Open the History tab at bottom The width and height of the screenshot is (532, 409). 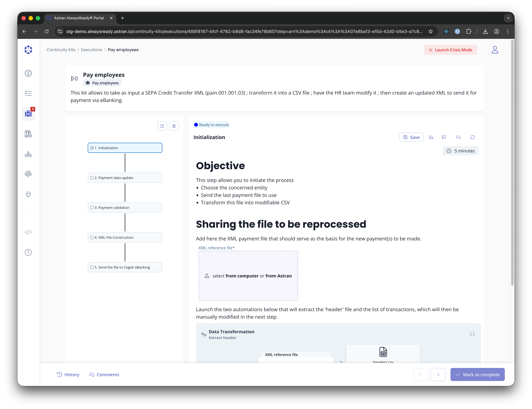[x=68, y=374]
